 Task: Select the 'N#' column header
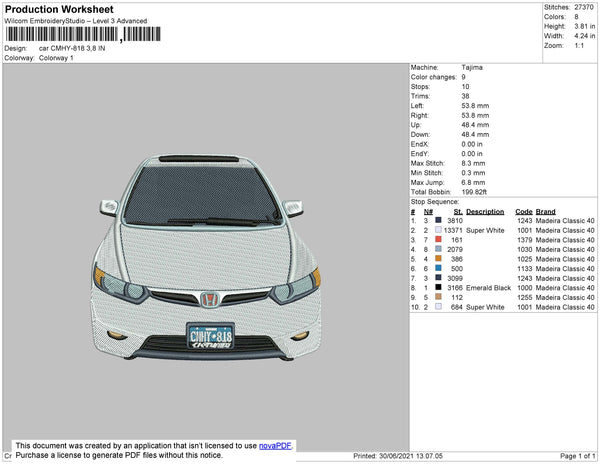pyautogui.click(x=428, y=212)
